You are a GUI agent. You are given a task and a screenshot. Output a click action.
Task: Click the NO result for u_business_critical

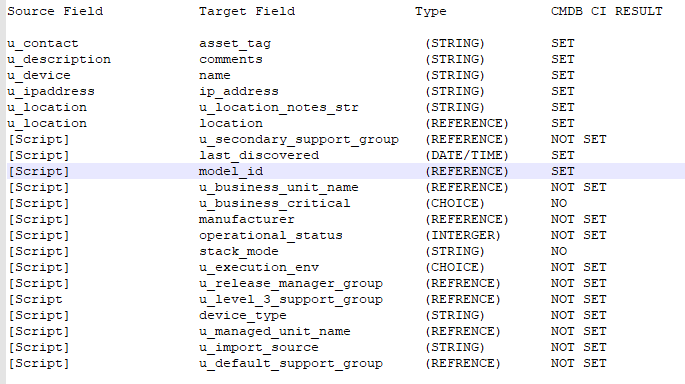pyautogui.click(x=559, y=204)
